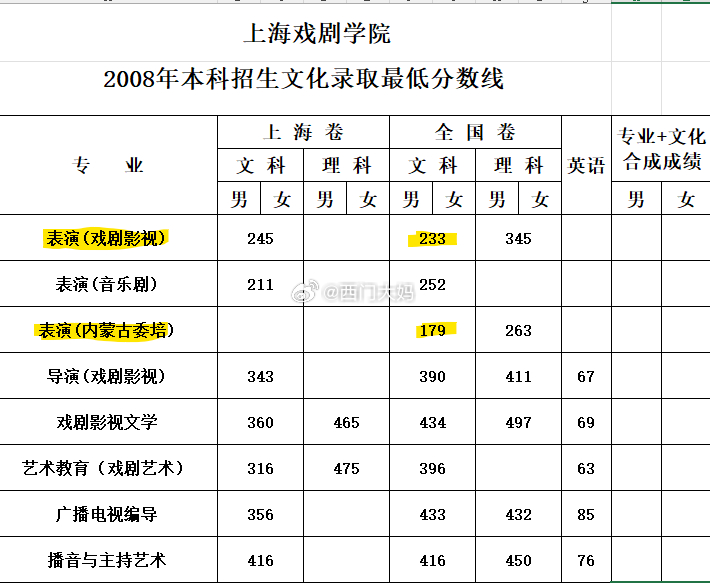Click the English score cell 63
Image resolution: width=710 pixels, height=583 pixels.
tap(586, 468)
